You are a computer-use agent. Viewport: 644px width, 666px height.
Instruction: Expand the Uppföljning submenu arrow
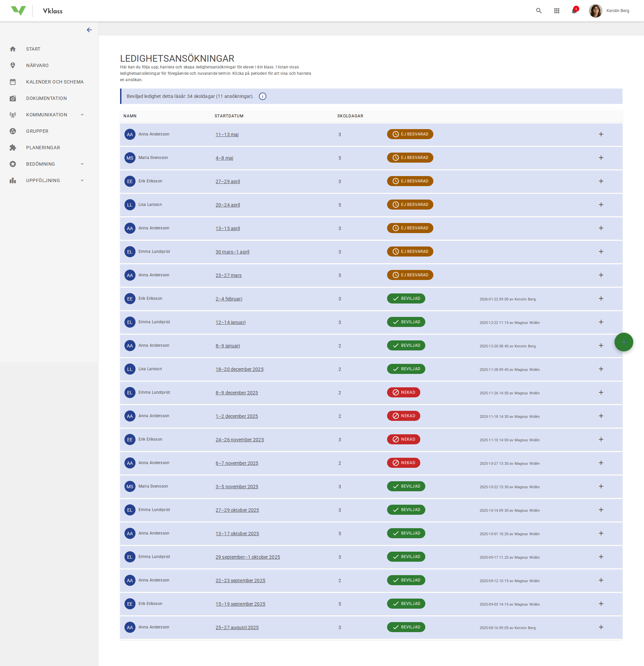tap(82, 180)
